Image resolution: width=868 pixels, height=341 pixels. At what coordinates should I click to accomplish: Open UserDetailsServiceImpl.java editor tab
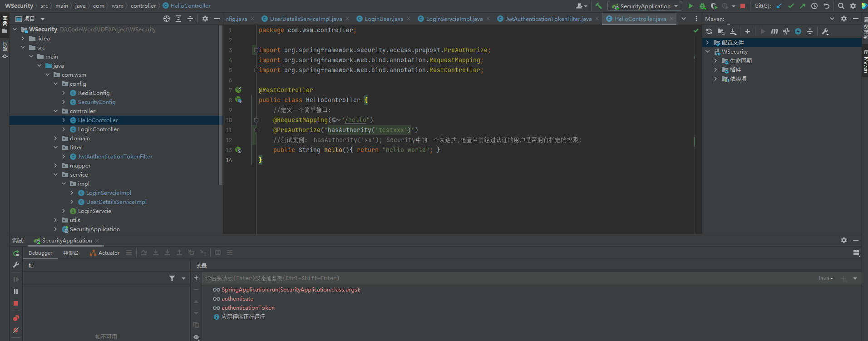click(306, 19)
